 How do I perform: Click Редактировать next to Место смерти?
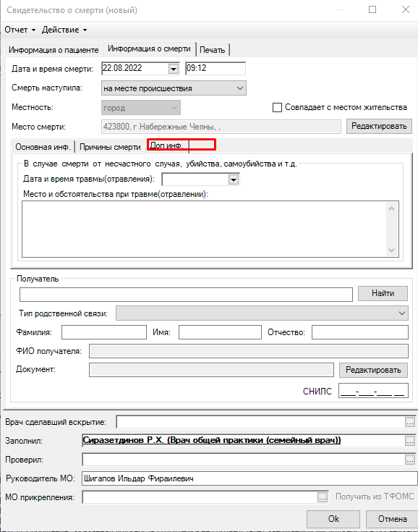coord(379,126)
